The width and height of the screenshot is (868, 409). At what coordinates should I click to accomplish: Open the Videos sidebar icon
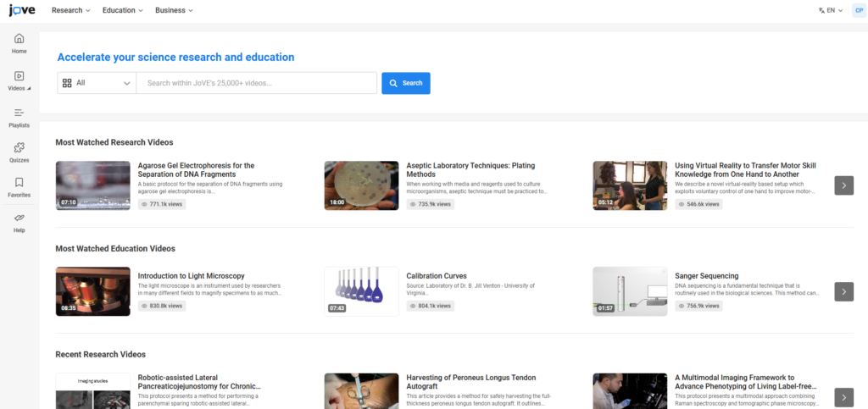[19, 76]
